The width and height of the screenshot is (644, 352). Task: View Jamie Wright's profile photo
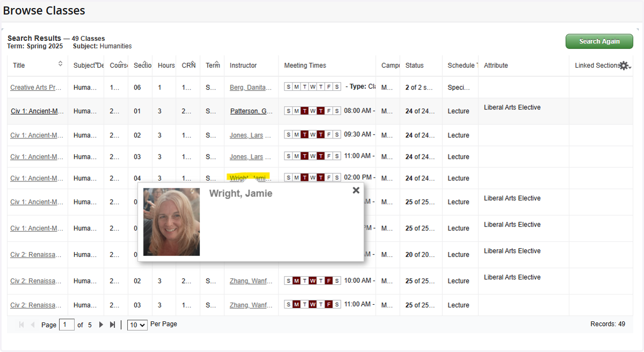[x=171, y=222]
